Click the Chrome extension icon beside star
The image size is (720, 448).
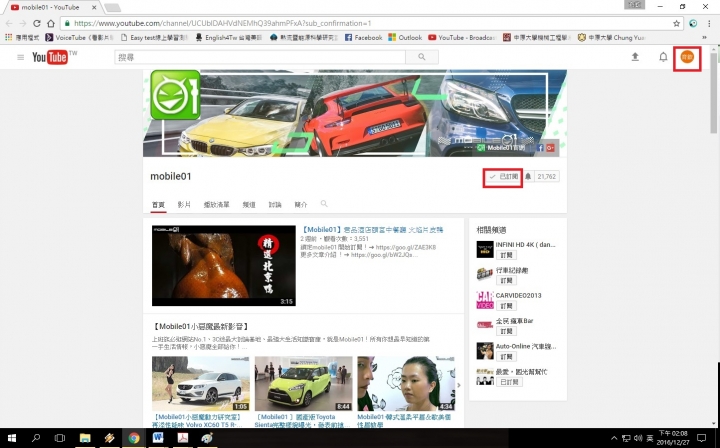693,23
